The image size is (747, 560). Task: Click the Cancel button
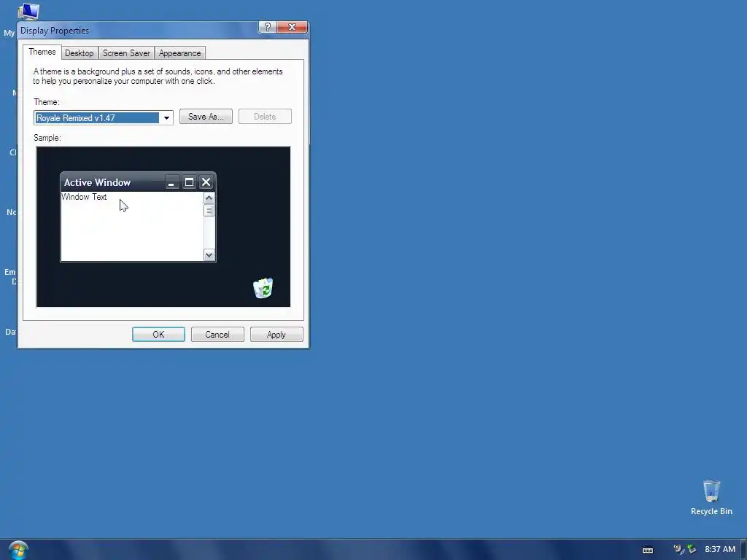[x=217, y=334]
